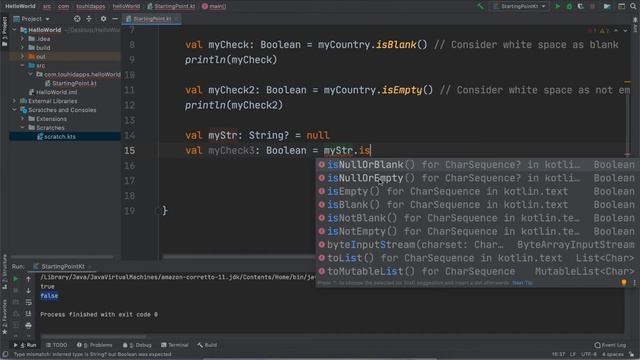This screenshot has width=640, height=360.
Task: Open the Project view dropdown
Action: pos(31,19)
